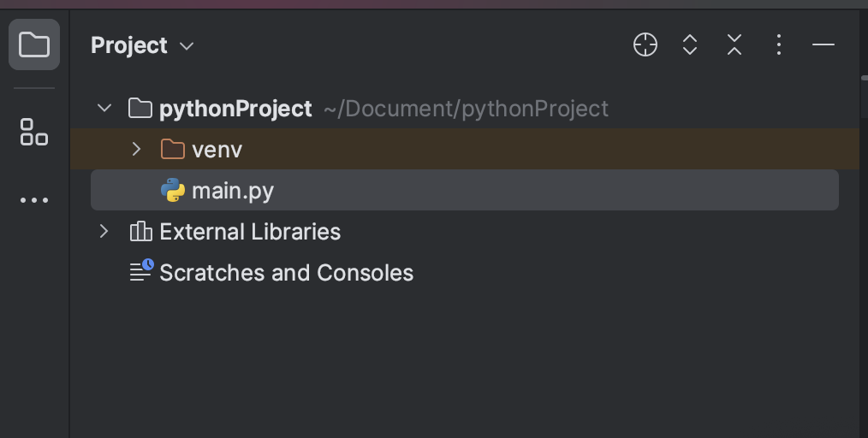Expand the External Libraries node

pos(104,231)
